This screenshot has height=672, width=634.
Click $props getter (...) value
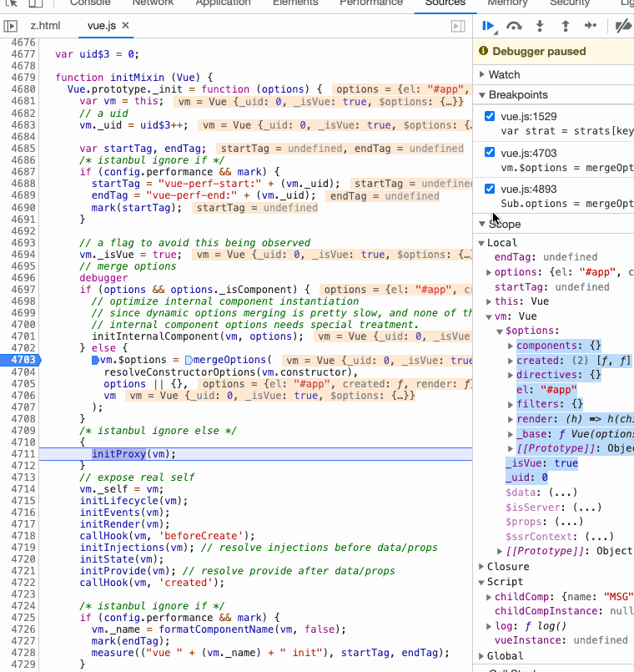569,522
